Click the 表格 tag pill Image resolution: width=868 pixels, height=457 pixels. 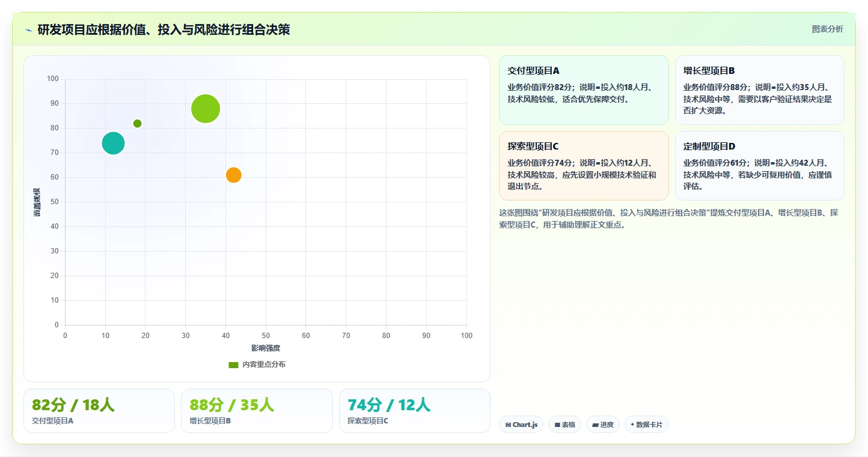(x=564, y=425)
